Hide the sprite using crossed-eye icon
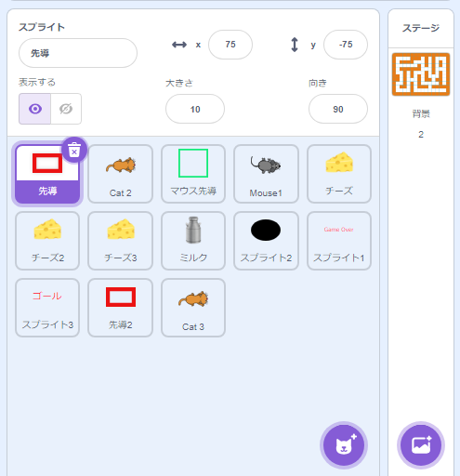 point(66,109)
